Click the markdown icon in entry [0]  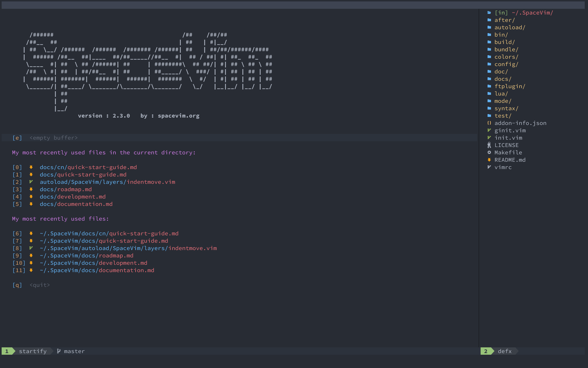[x=31, y=167]
